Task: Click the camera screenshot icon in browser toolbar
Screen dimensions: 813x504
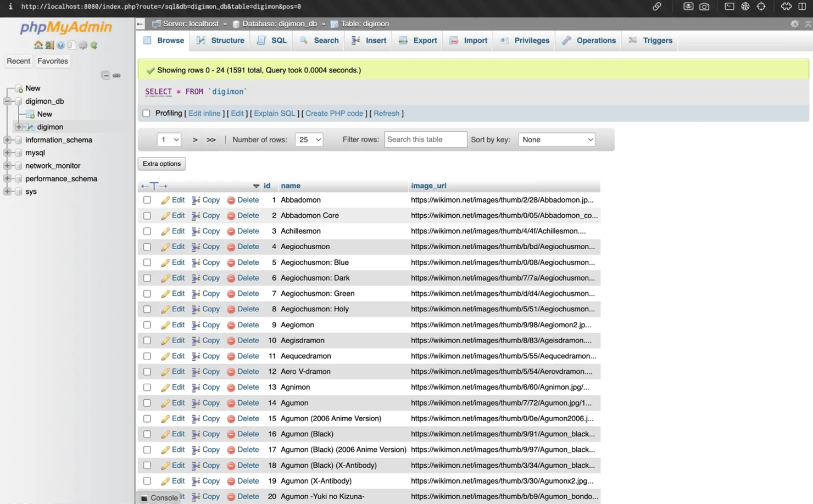Action: coord(704,7)
